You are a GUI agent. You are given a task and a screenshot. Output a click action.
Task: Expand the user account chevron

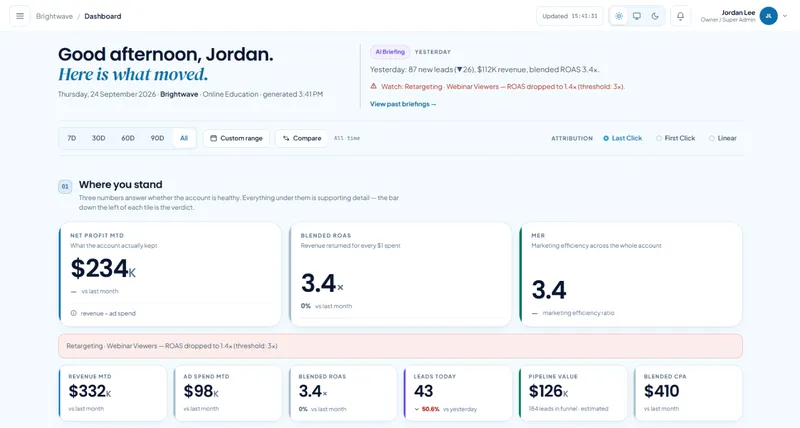click(x=785, y=16)
